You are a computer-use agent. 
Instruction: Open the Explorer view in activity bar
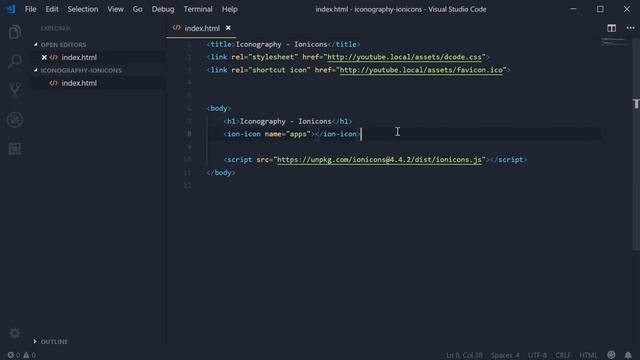15,32
